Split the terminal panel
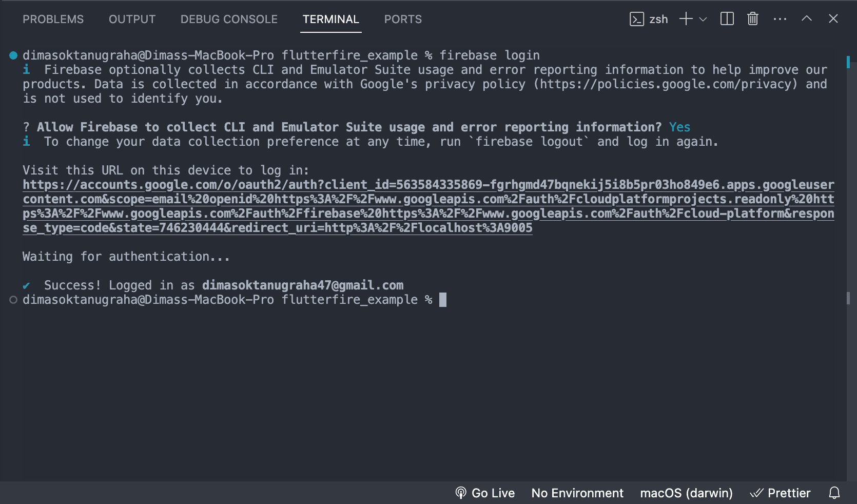Screen dimensions: 857x504 pyautogui.click(x=727, y=19)
